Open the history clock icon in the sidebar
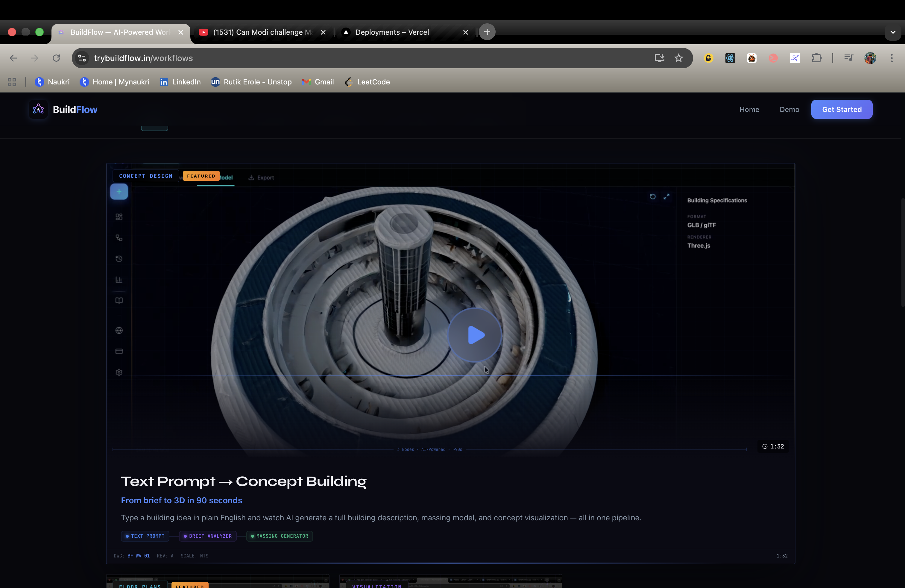The height and width of the screenshot is (588, 905). tap(119, 258)
